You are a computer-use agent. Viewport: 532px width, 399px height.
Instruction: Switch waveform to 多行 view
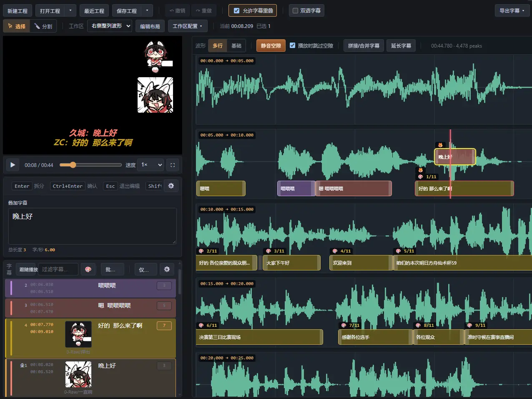click(x=218, y=45)
